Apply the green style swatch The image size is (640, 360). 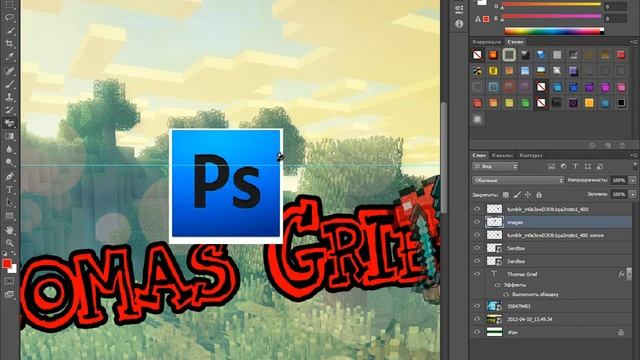pyautogui.click(x=525, y=103)
